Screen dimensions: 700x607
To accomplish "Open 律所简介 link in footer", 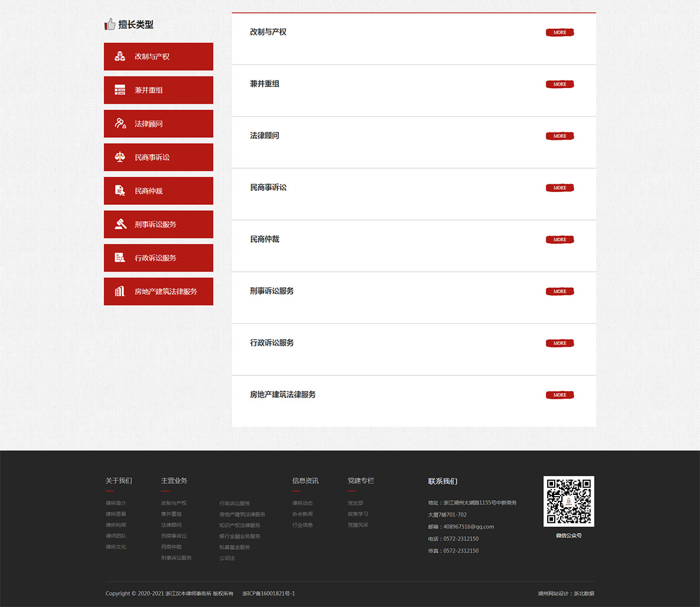I will [116, 503].
